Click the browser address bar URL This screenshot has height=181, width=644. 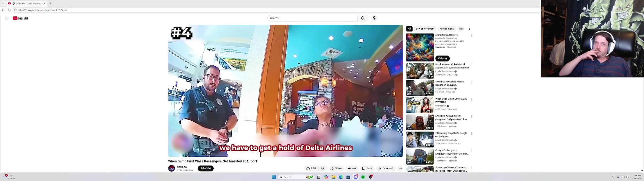(x=43, y=10)
